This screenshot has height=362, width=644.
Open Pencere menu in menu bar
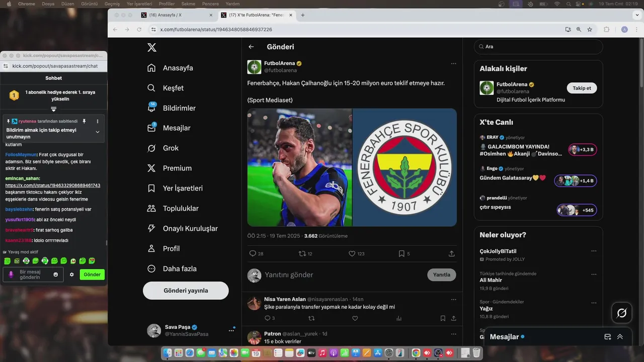(210, 4)
